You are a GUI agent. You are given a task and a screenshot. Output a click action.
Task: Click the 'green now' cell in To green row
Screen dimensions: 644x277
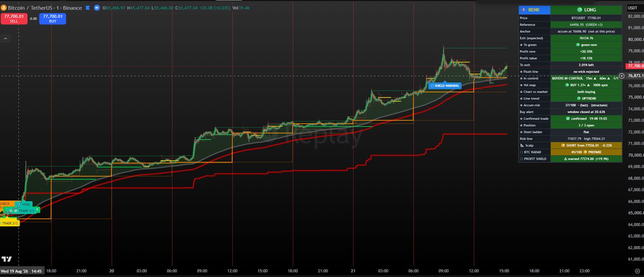click(x=586, y=45)
